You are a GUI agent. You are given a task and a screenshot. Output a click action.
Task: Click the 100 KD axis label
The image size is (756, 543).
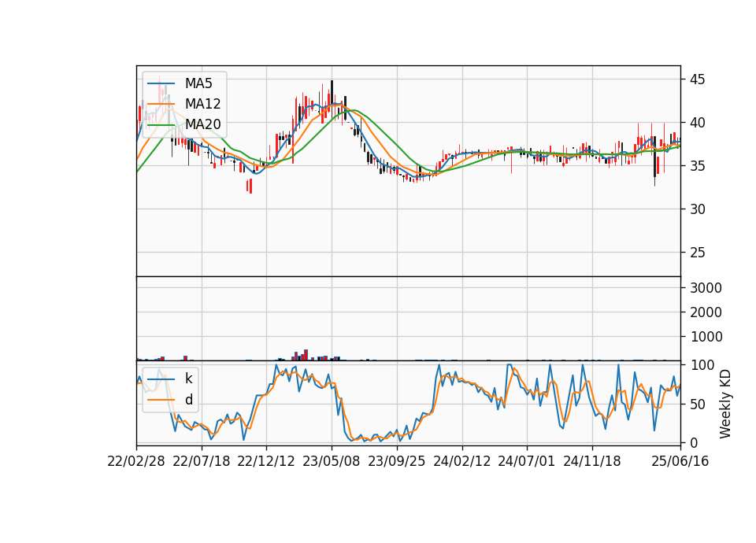pyautogui.click(x=702, y=365)
